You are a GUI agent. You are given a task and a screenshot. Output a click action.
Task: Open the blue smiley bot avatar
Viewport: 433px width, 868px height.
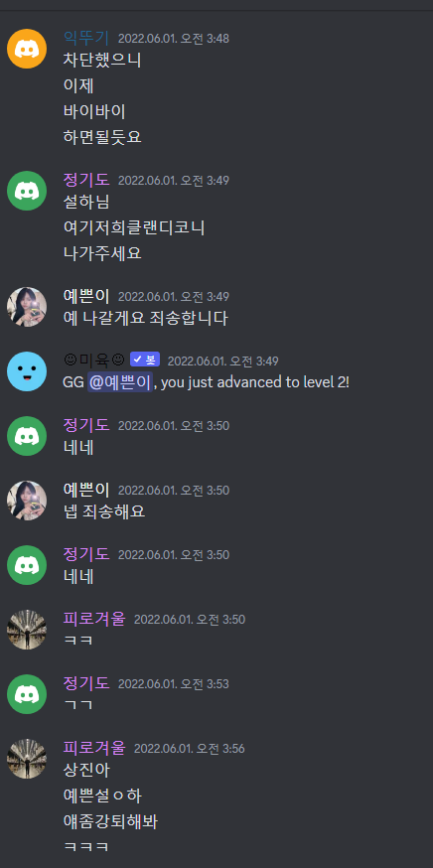tap(27, 371)
